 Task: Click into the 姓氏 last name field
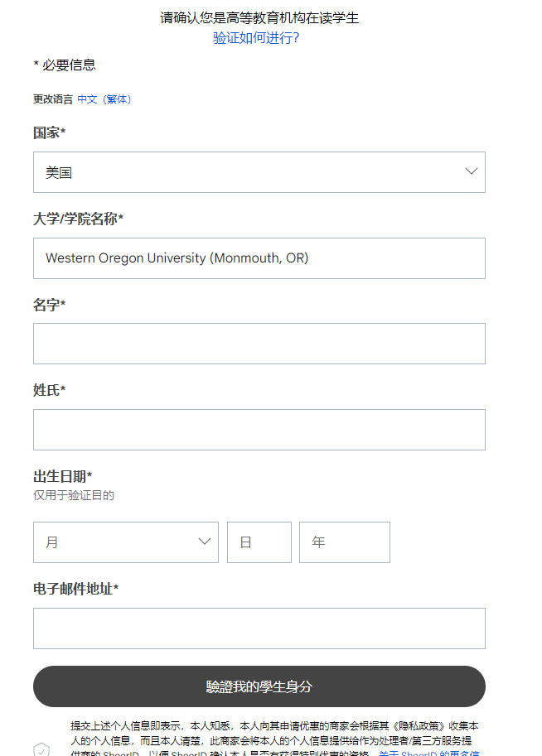coord(259,430)
